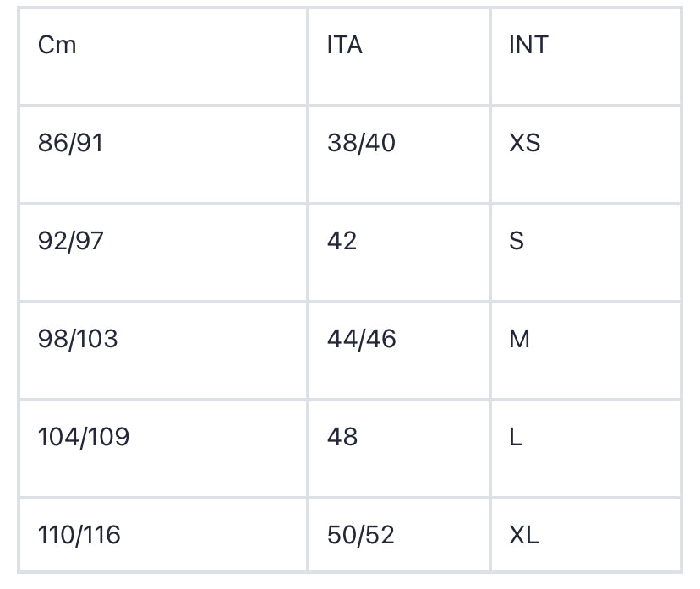Click the XS international size cell
Viewport: 700px width, 589px height.
tap(525, 143)
